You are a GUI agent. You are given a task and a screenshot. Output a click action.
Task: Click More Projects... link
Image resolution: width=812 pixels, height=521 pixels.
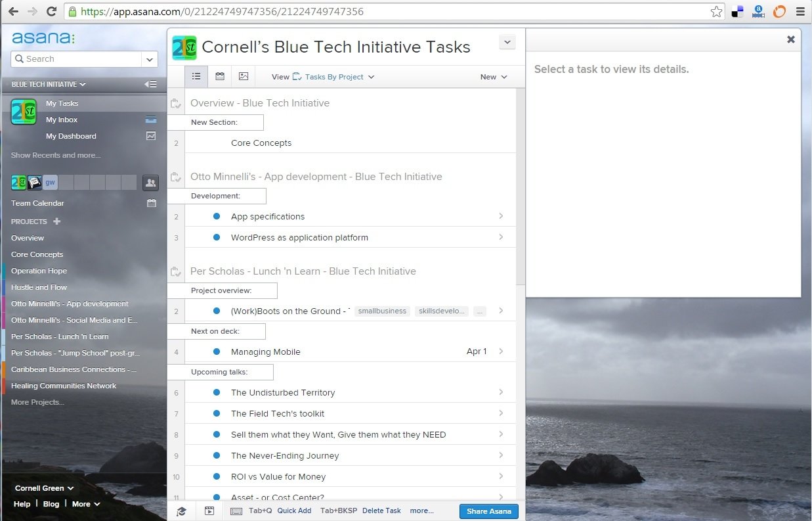tap(37, 402)
